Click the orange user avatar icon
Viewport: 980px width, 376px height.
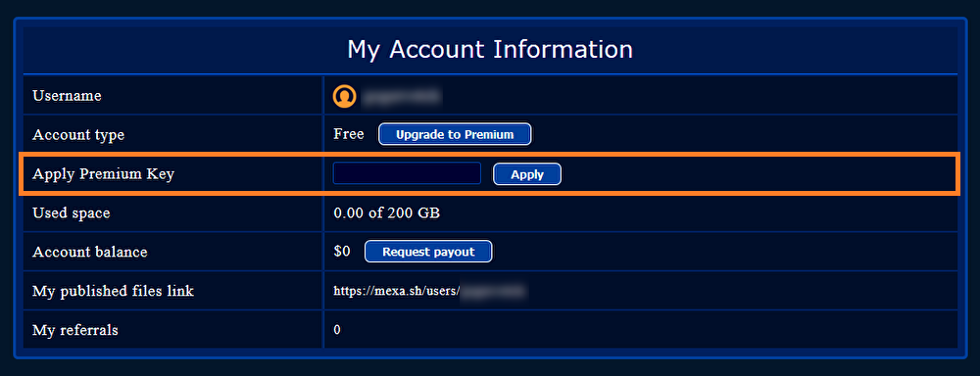point(344,96)
